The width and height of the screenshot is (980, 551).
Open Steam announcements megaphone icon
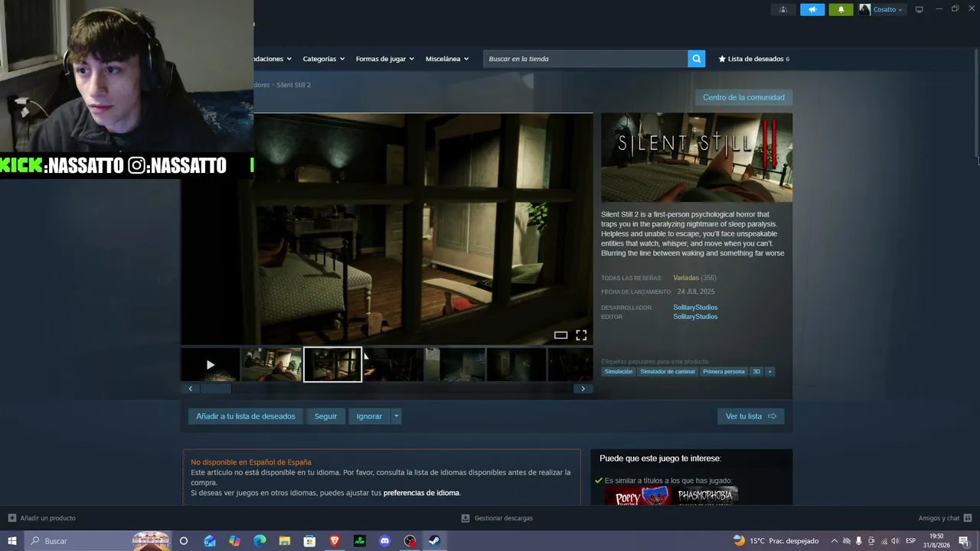pyautogui.click(x=812, y=9)
